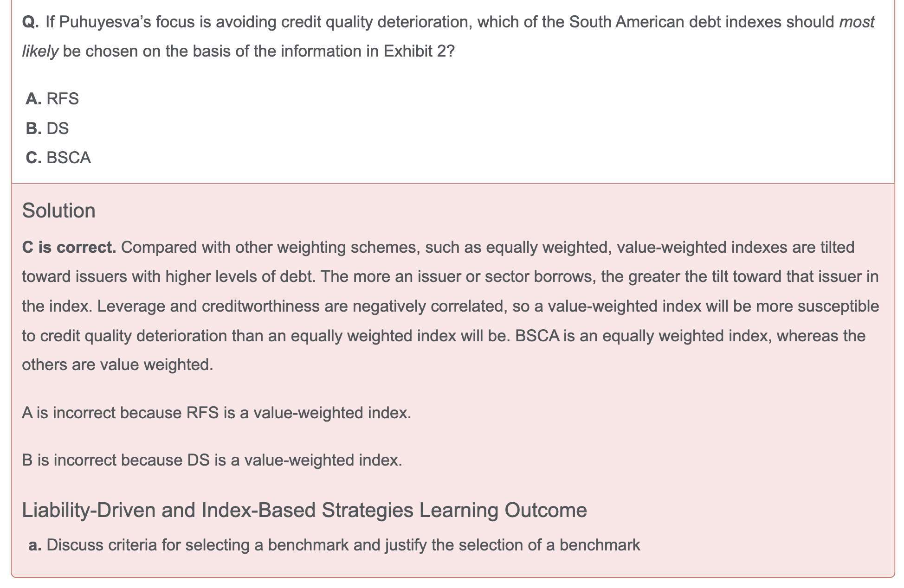The width and height of the screenshot is (904, 588).
Task: Click the italic word "likely" in the question
Action: pyautogui.click(x=40, y=51)
